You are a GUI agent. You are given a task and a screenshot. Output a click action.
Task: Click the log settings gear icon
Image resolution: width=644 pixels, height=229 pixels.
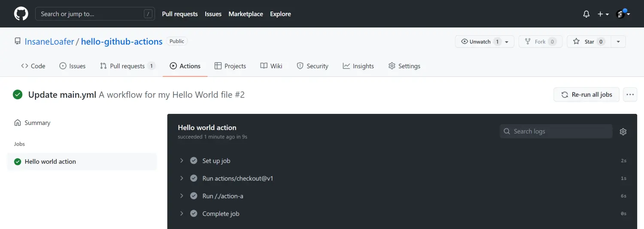coord(623,131)
